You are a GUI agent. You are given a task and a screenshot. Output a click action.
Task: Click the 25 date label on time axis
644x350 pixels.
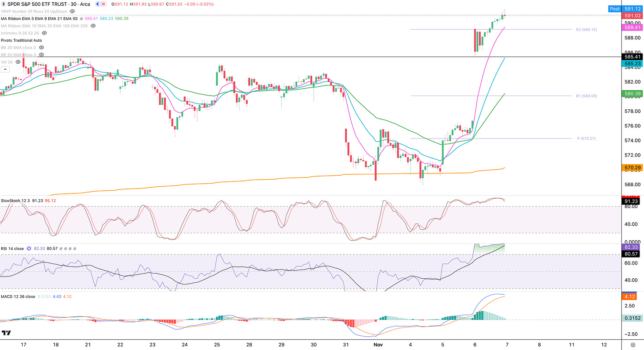coord(217,344)
